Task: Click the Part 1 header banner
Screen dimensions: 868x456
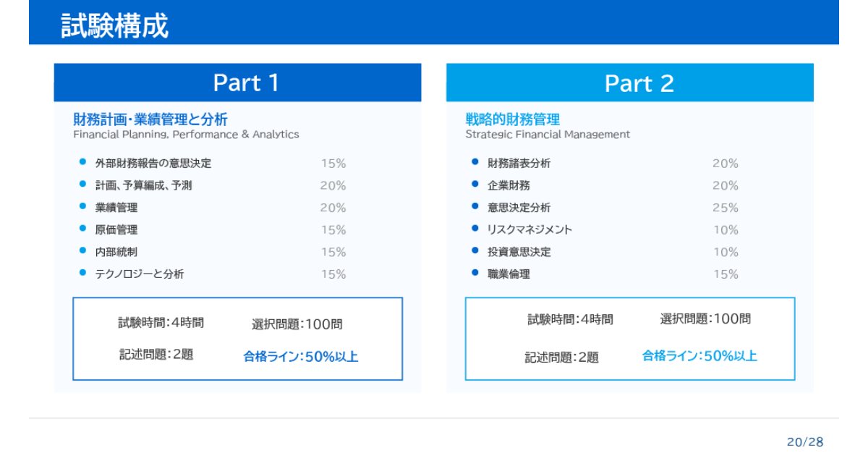Action: (237, 83)
